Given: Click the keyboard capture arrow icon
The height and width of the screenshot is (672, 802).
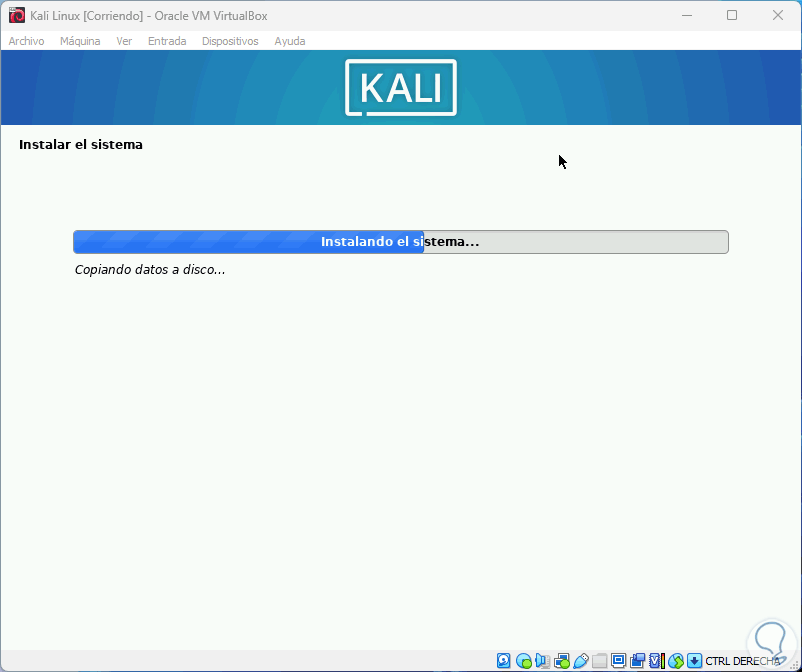Looking at the screenshot, I should point(694,661).
